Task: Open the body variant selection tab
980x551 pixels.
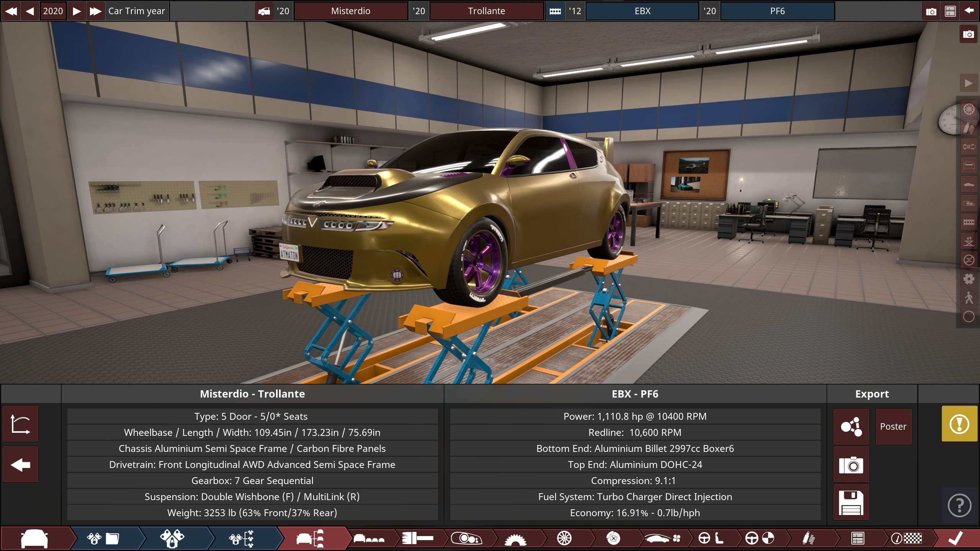Action: click(x=369, y=539)
